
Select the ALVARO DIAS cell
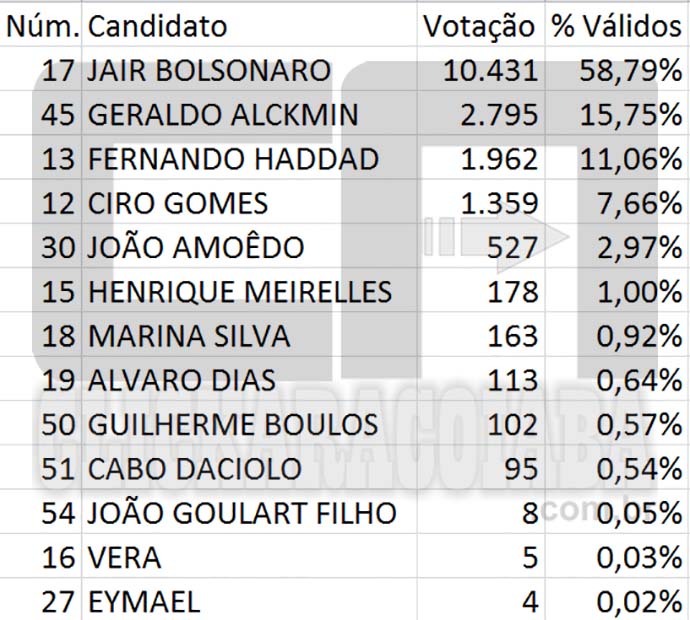(249, 379)
